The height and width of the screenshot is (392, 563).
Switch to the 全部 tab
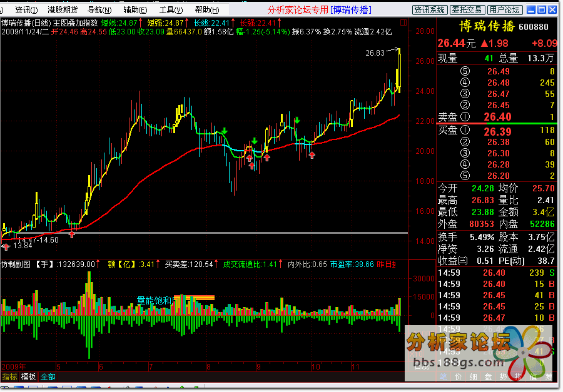(x=48, y=376)
